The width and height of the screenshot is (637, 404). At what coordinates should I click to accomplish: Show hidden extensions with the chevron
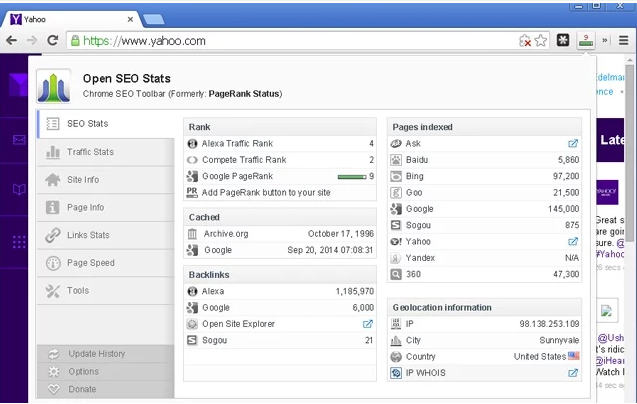tap(604, 40)
